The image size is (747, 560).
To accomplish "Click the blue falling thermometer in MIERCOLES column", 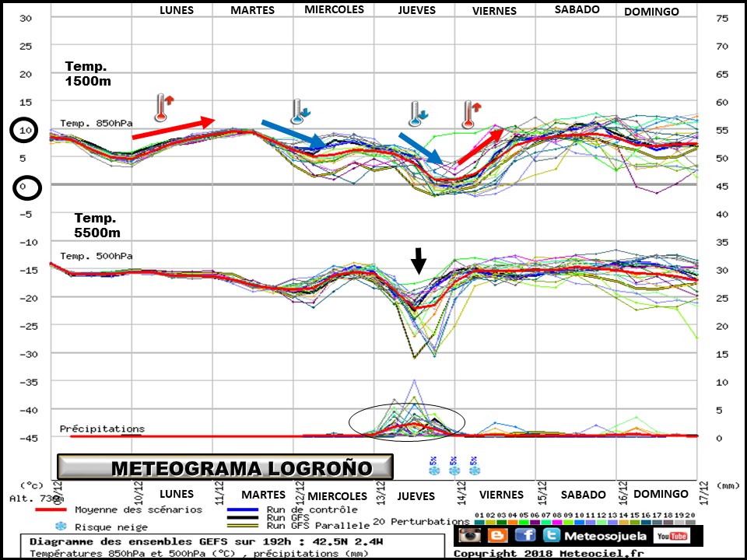I will click(300, 112).
